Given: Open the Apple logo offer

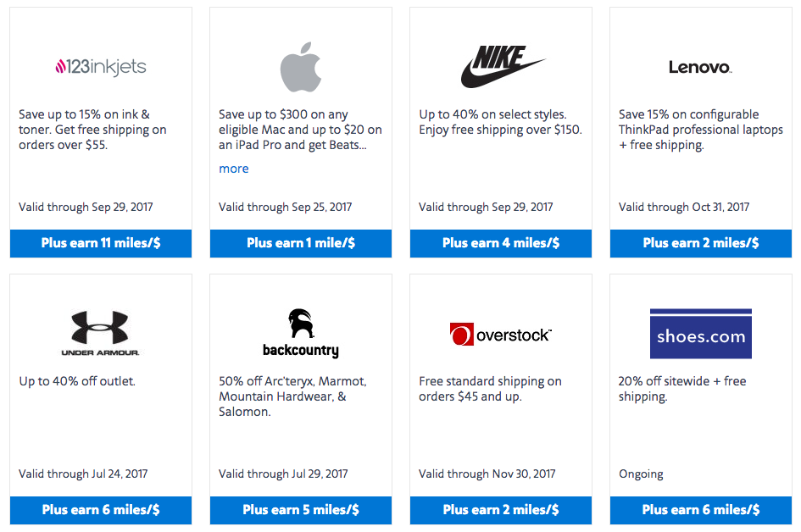Looking at the screenshot, I should click(x=301, y=67).
